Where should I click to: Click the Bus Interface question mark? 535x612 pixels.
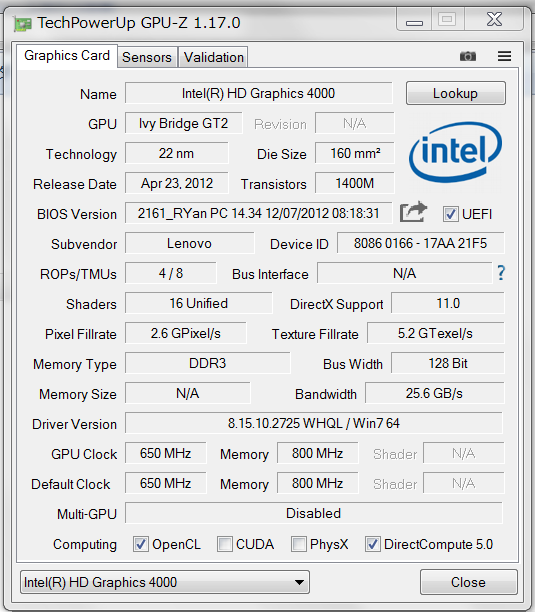click(x=501, y=273)
